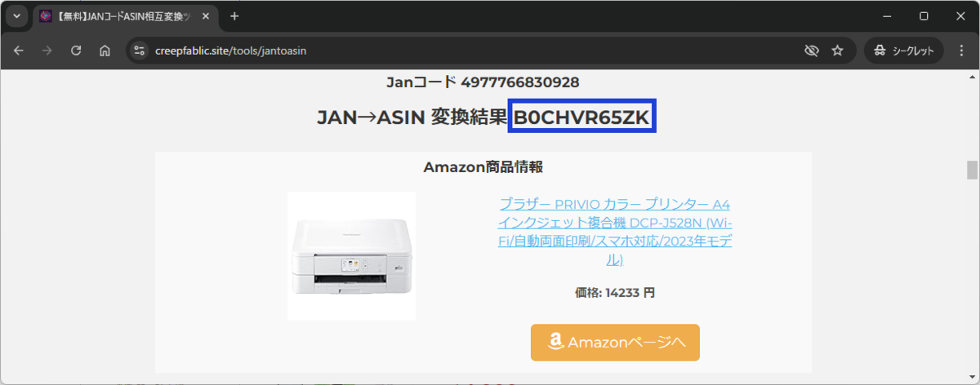Go forward with the forward arrow
This screenshot has height=385, width=980.
pyautogui.click(x=47, y=51)
